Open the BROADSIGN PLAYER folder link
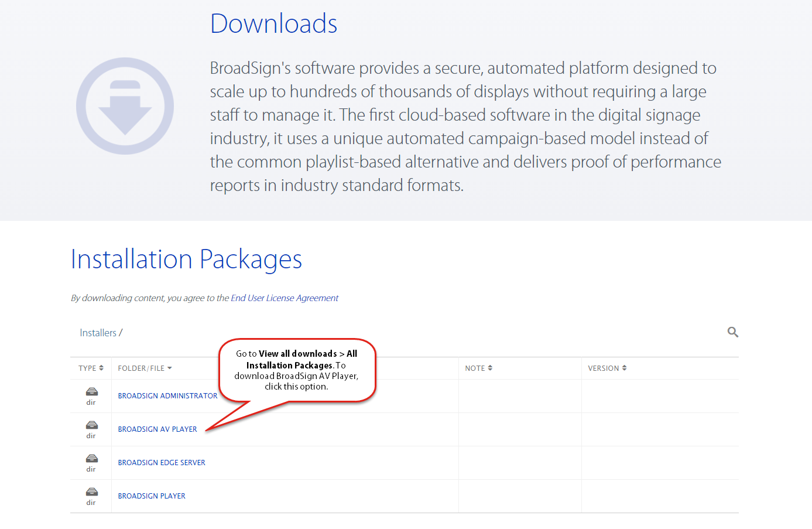 coord(152,496)
